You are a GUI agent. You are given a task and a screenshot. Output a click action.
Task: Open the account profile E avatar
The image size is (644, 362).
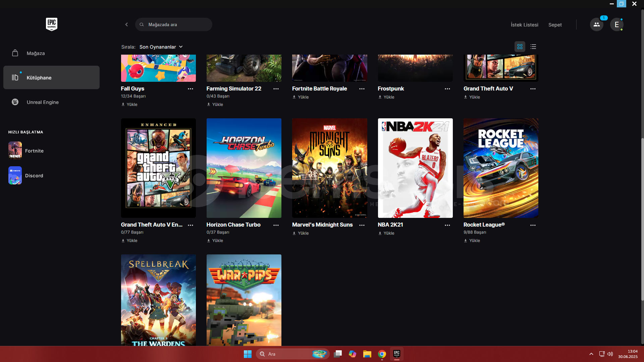pyautogui.click(x=616, y=24)
